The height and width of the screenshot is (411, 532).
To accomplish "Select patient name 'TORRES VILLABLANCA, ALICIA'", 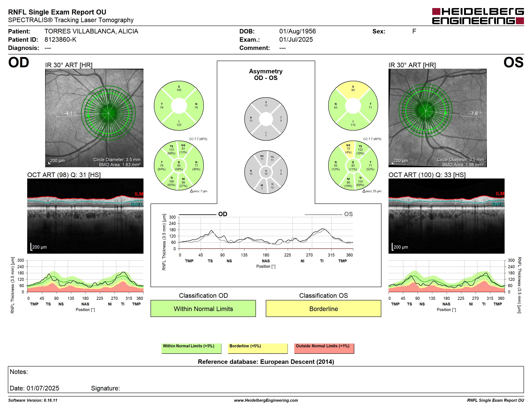I will pyautogui.click(x=91, y=31).
